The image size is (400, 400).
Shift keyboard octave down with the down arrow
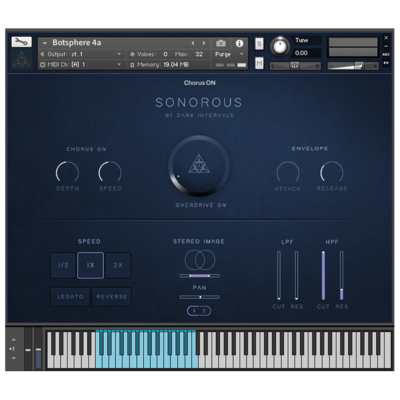coord(13,358)
